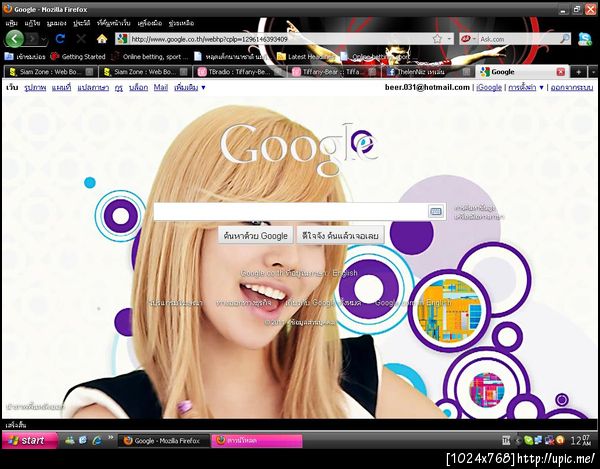Image resolution: width=600 pixels, height=469 pixels.
Task: Click the Stop loading X icon
Action: [x=81, y=39]
